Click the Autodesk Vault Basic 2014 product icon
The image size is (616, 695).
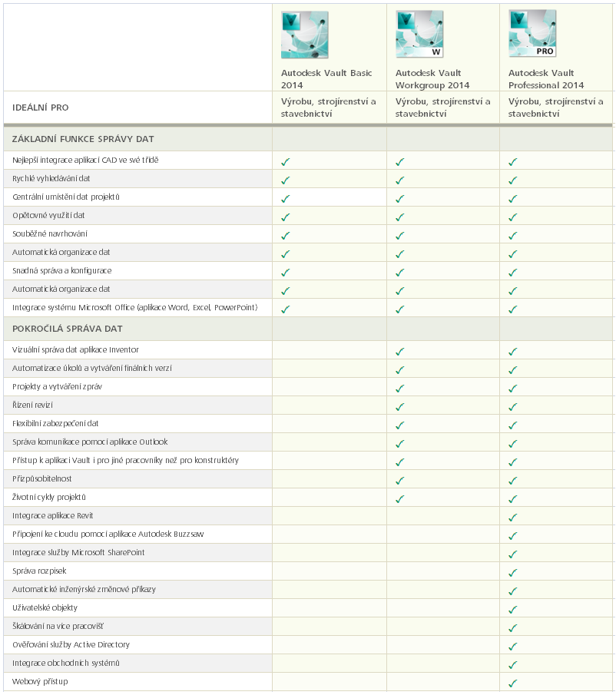tap(305, 35)
